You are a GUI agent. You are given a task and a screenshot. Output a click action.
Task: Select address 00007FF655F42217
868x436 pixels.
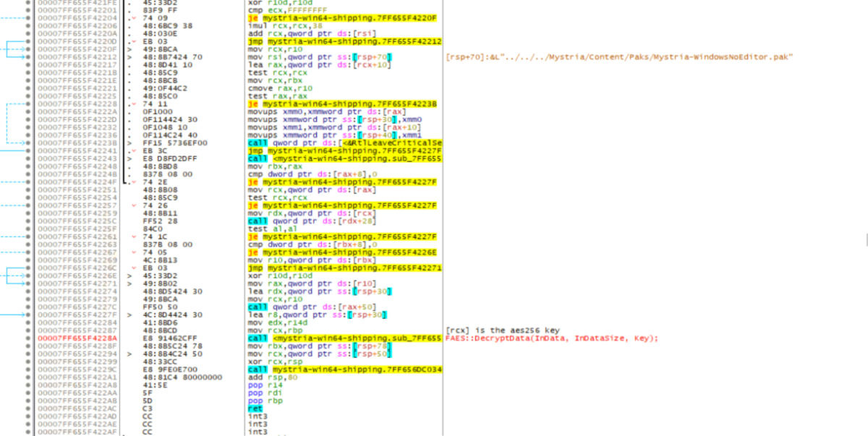point(77,64)
